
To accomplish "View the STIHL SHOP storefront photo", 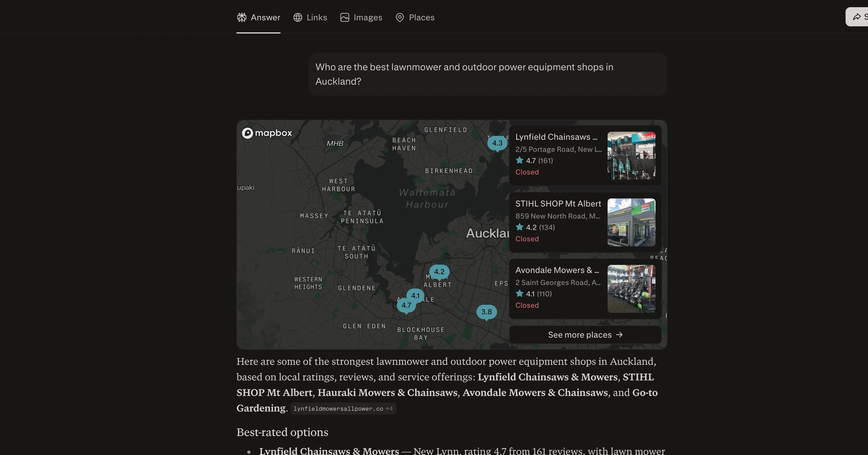I will coord(631,222).
